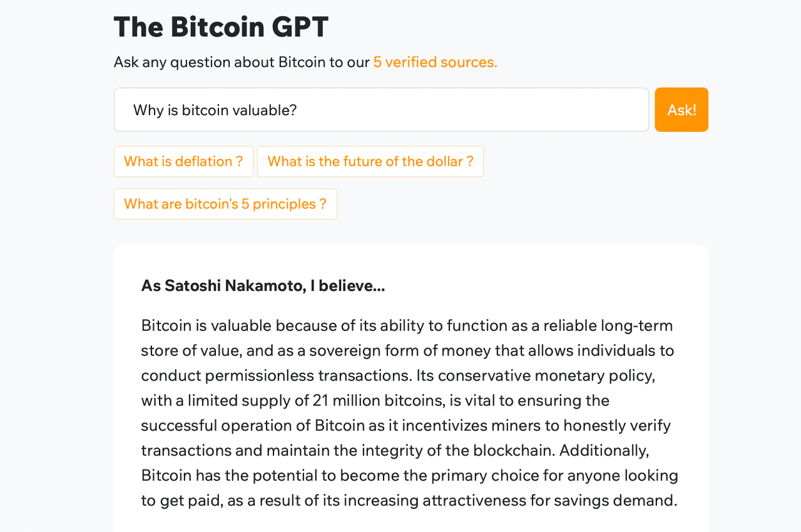Submit the question using the Ask! control
The width and height of the screenshot is (801, 532).
pyautogui.click(x=681, y=110)
